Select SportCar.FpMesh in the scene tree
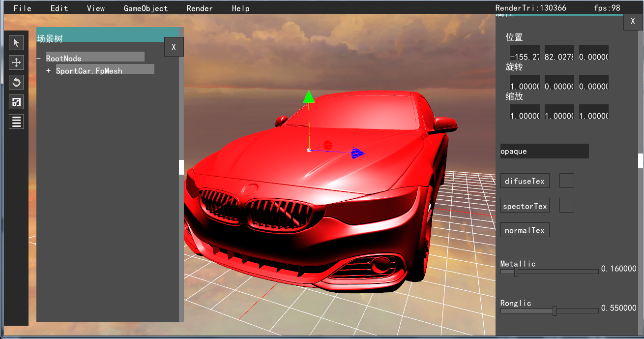644x339 pixels. click(x=105, y=69)
